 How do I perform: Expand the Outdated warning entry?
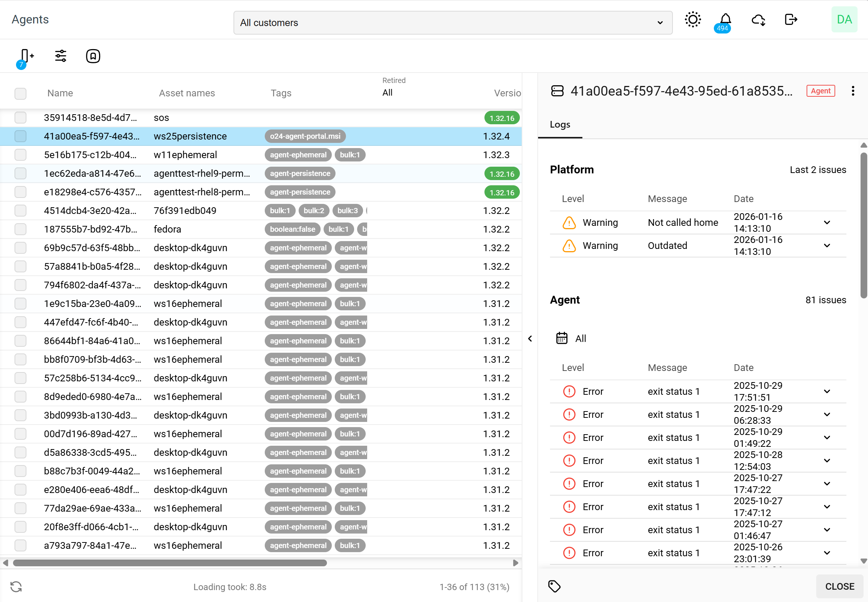827,246
